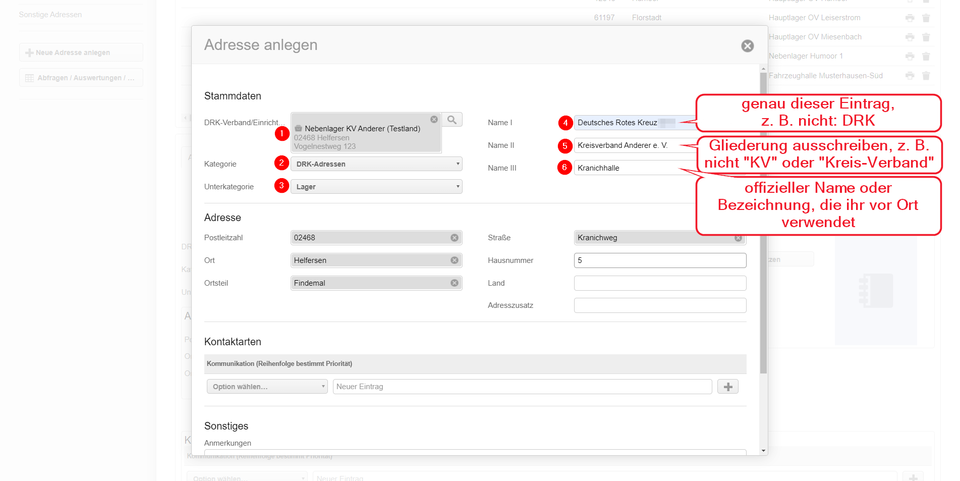The image size is (960, 481).
Task: Click the Neue Adresse anlegen button
Action: pyautogui.click(x=81, y=53)
